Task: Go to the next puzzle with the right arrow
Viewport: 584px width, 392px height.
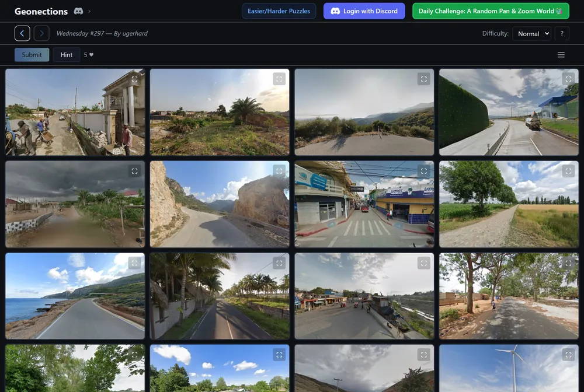Action: (41, 33)
